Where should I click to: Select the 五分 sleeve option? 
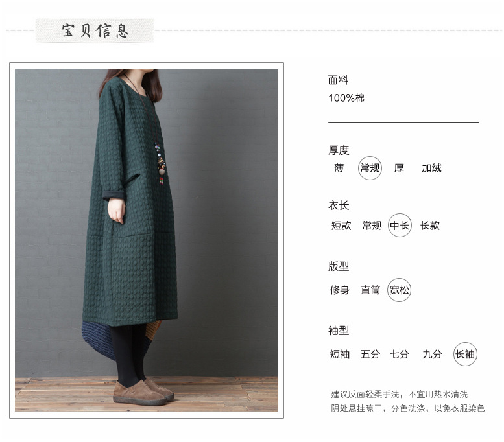point(370,355)
